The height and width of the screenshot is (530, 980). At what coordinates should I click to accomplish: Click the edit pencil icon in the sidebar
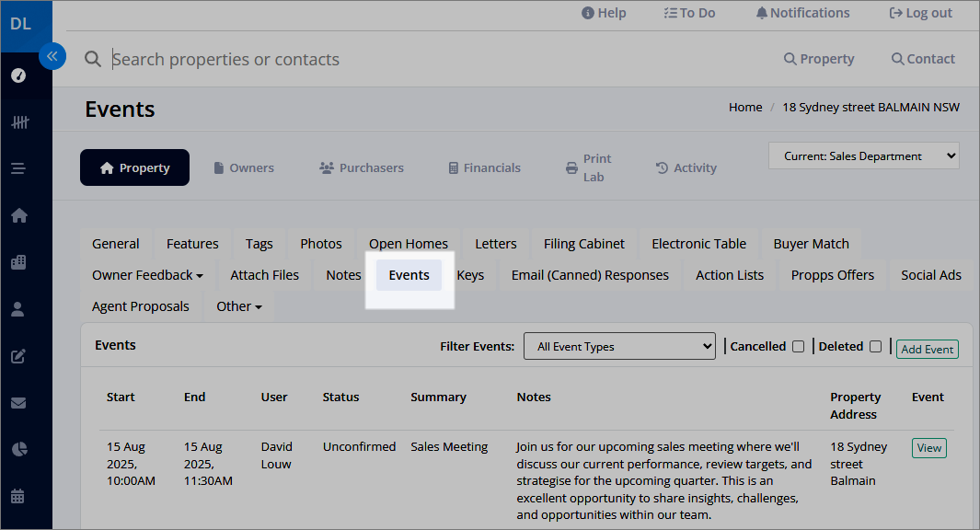18,356
